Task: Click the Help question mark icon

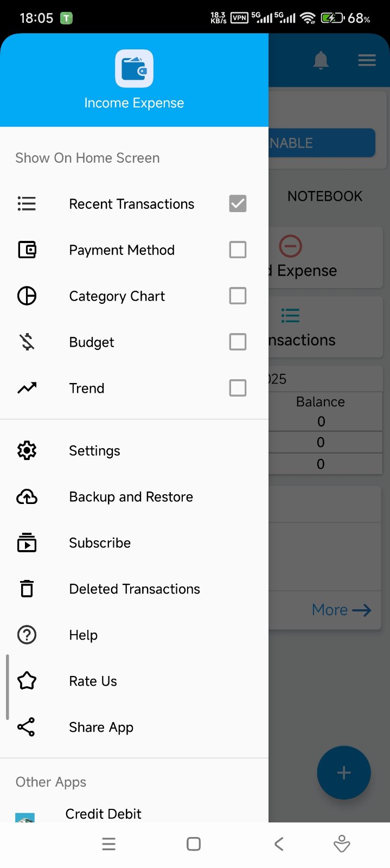Action: pos(27,635)
